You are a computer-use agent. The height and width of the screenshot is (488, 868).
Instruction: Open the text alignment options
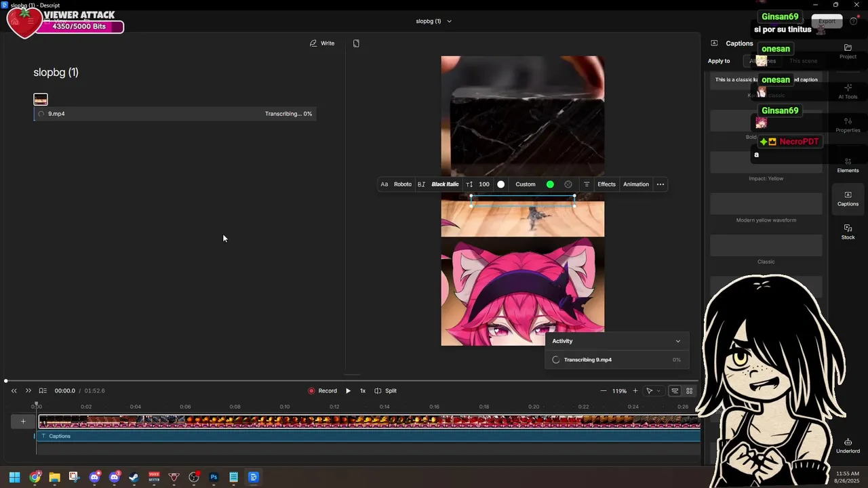pyautogui.click(x=587, y=184)
